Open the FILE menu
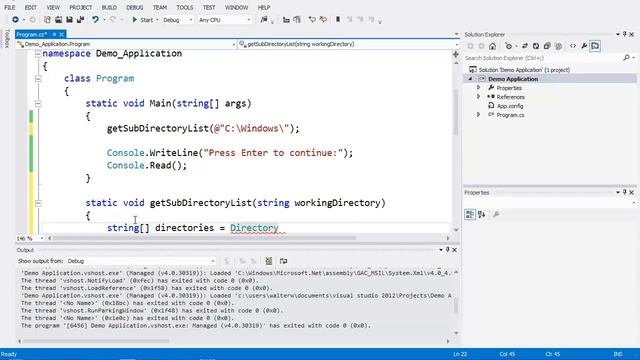This screenshot has height=360, width=640. click(10, 7)
